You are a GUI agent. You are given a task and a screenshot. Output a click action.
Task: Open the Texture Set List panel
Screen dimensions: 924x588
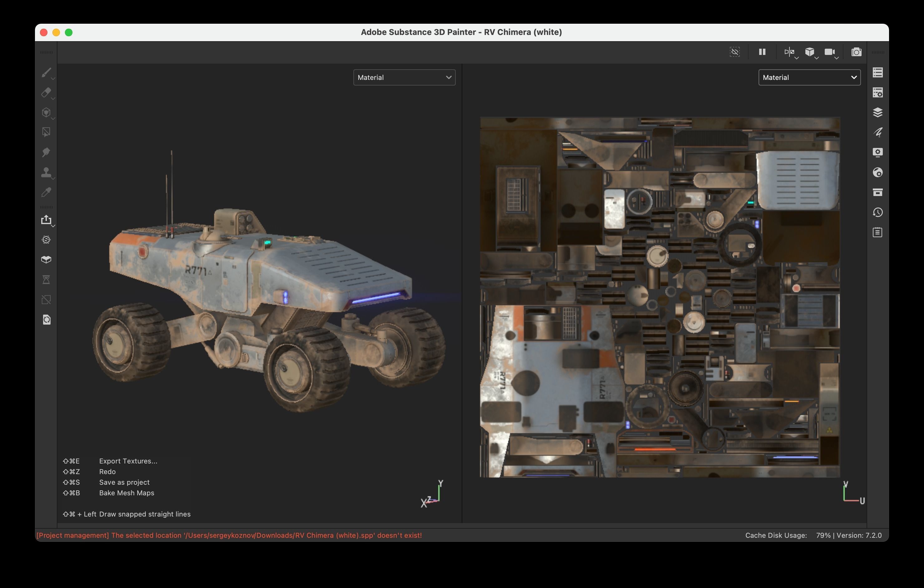[x=877, y=72]
